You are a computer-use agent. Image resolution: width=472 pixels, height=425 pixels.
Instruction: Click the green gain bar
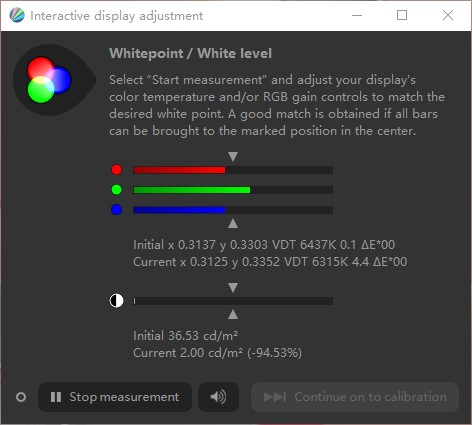pyautogui.click(x=233, y=190)
